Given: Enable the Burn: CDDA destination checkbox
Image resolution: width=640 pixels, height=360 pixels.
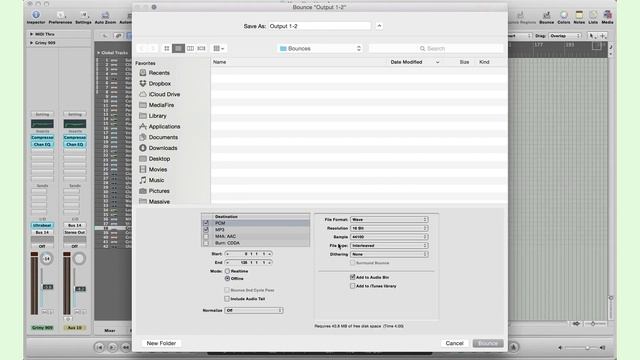Looking at the screenshot, I should click(x=206, y=243).
